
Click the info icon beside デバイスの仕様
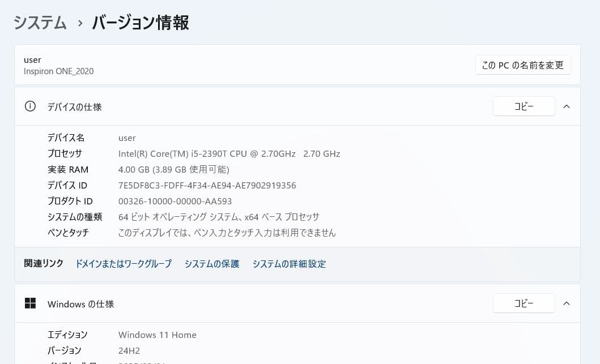tap(30, 106)
